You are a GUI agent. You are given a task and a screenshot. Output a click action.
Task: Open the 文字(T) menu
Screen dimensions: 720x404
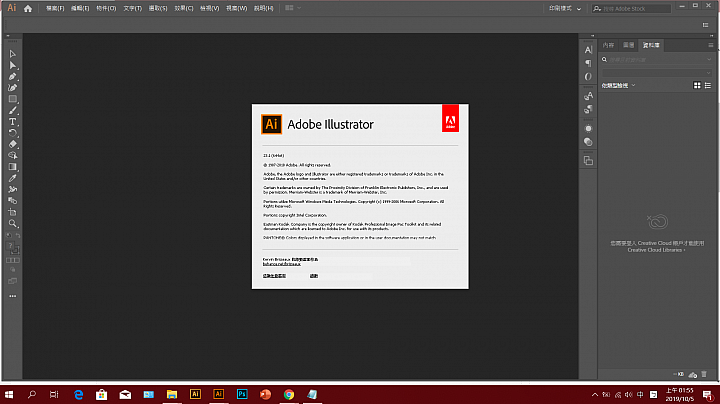[x=132, y=8]
